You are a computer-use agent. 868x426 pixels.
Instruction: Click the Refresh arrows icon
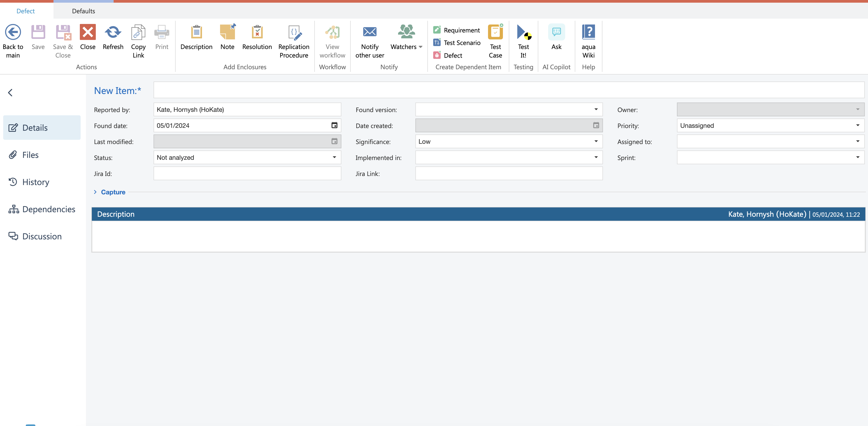(x=113, y=32)
